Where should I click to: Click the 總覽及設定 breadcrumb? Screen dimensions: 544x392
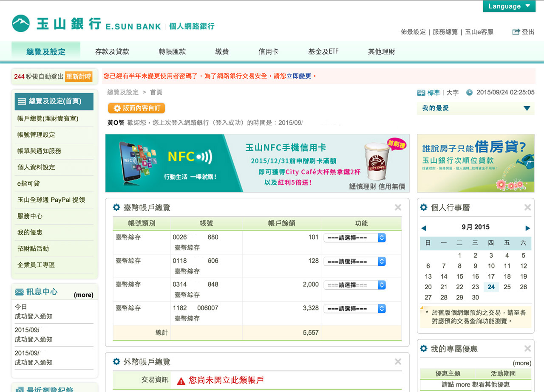pos(123,92)
